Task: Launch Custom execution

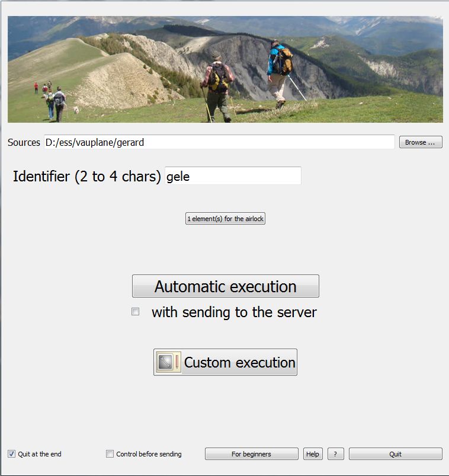Action: (x=225, y=362)
